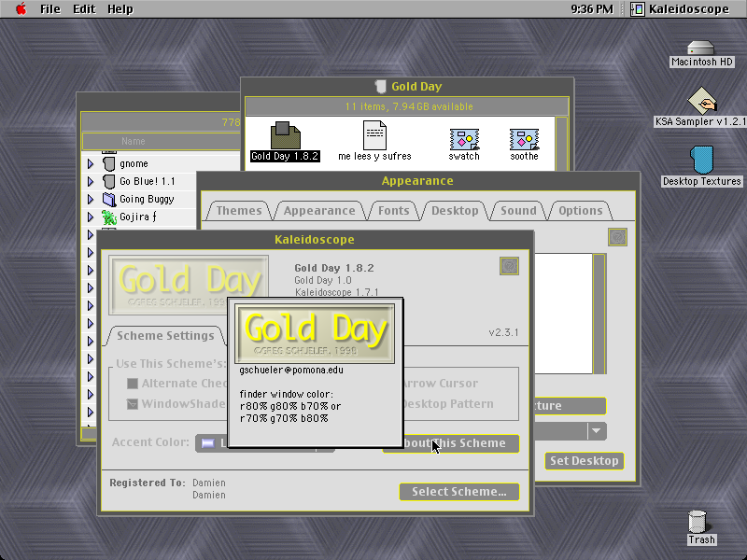747x560 pixels.
Task: Select the Desktop Textures folder icon
Action: pos(701,160)
